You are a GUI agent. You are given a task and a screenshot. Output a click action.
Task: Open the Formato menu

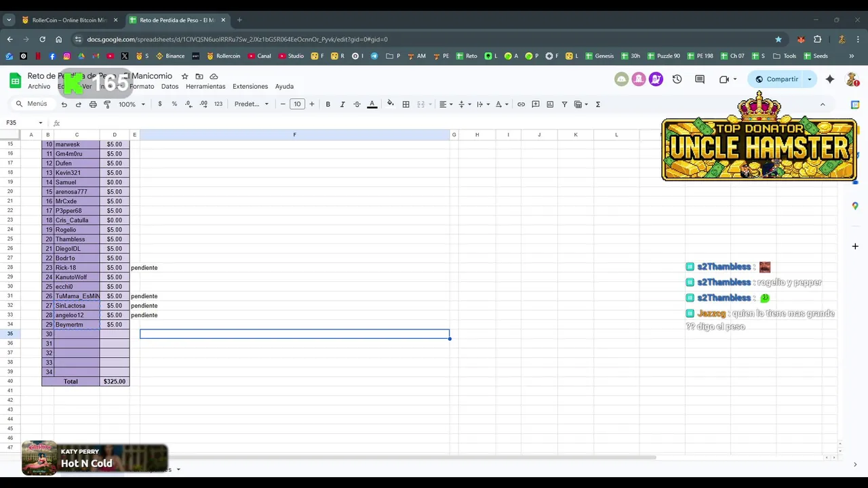click(142, 87)
